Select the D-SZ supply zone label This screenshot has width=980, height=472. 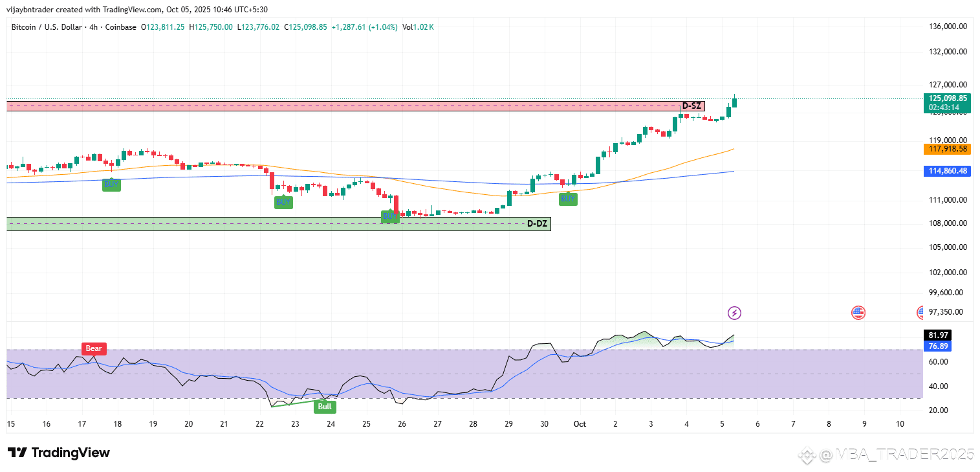point(693,106)
